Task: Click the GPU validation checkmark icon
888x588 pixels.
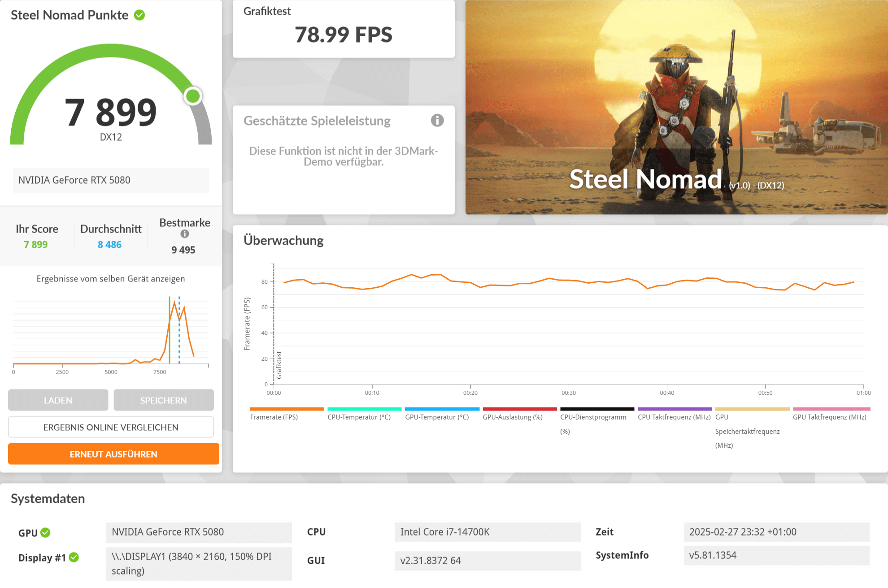Action: pos(45,532)
